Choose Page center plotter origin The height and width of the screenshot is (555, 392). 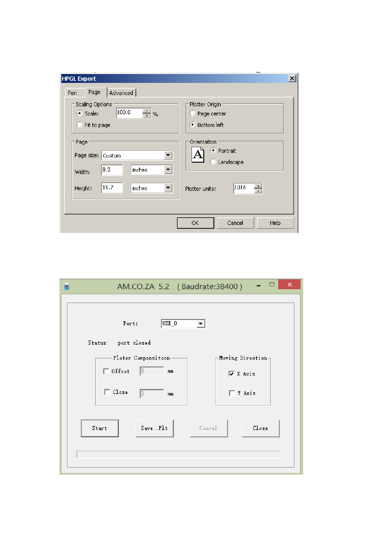pyautogui.click(x=193, y=114)
